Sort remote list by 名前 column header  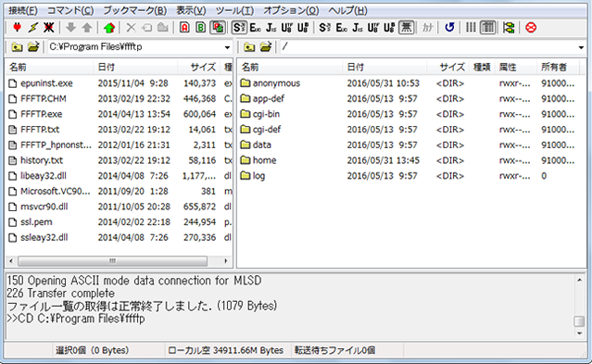click(x=290, y=68)
